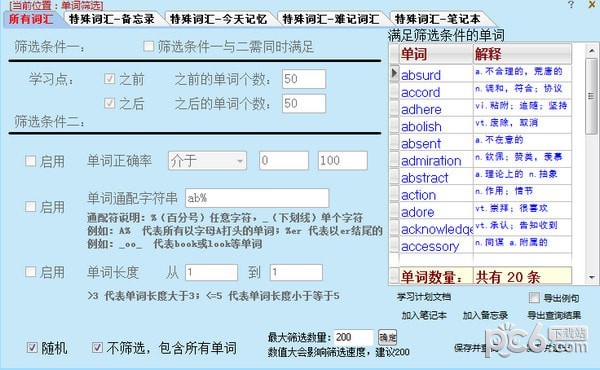600x370 pixels.
Task: Enable the 单词正确率 filter checkbox
Action: 30,161
